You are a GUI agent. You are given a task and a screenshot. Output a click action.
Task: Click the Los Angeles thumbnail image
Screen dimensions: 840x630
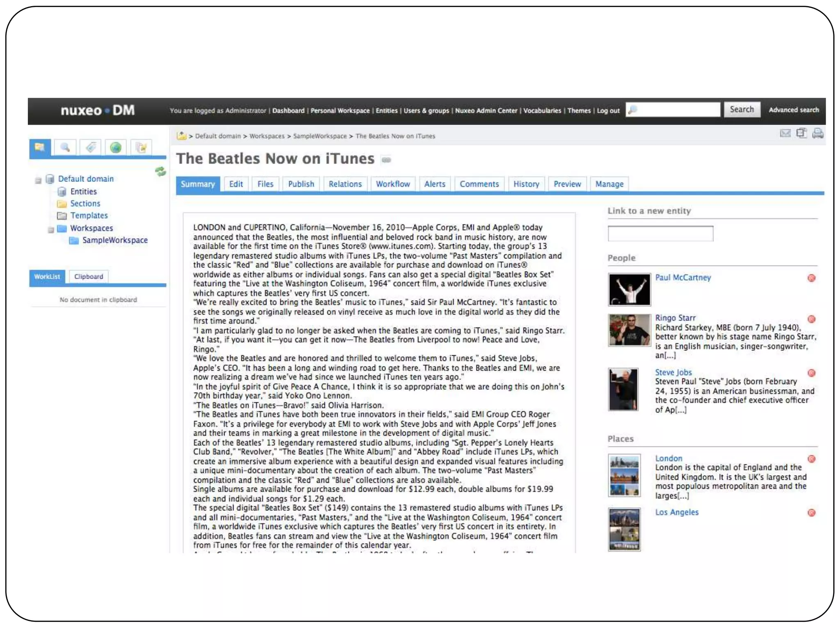click(x=624, y=529)
